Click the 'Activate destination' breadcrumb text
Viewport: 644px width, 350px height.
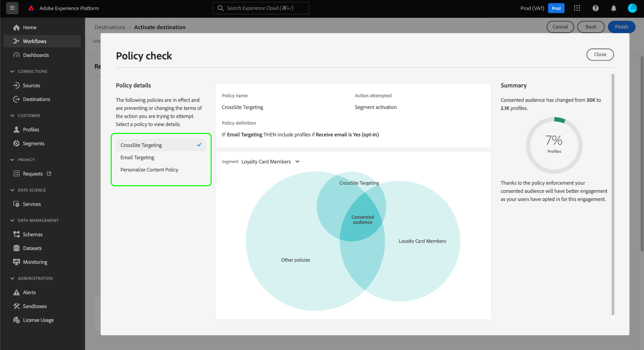click(x=160, y=27)
